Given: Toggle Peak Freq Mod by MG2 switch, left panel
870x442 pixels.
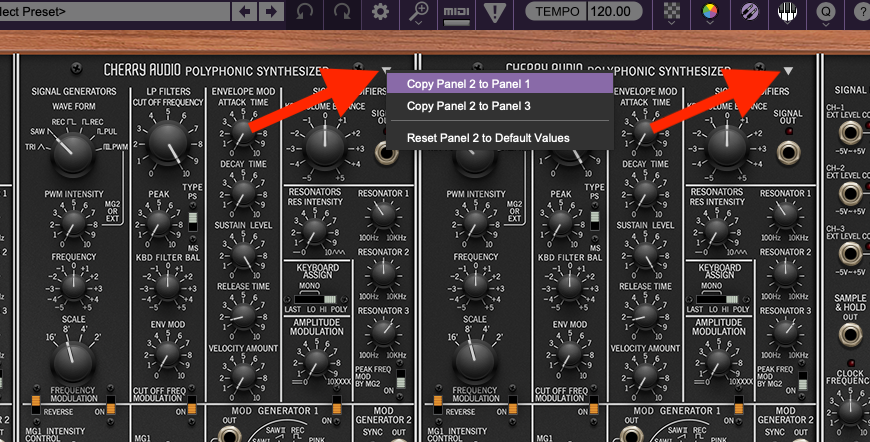Looking at the screenshot, I should 400,380.
